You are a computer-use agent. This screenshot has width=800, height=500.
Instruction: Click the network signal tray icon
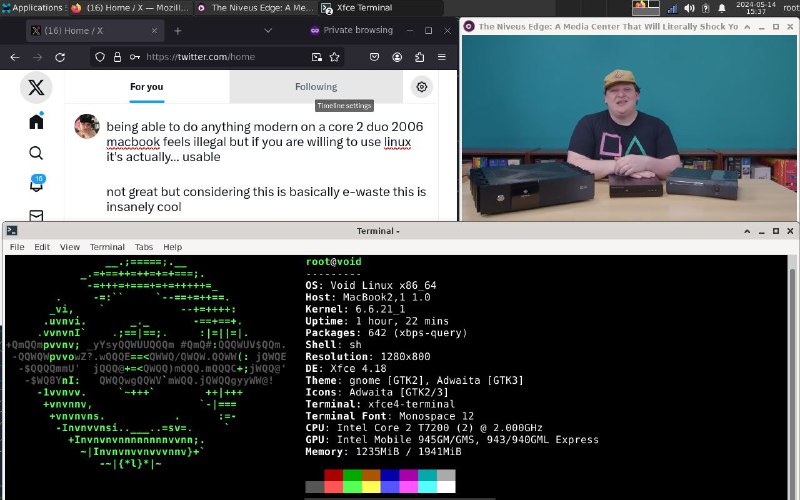(x=672, y=8)
